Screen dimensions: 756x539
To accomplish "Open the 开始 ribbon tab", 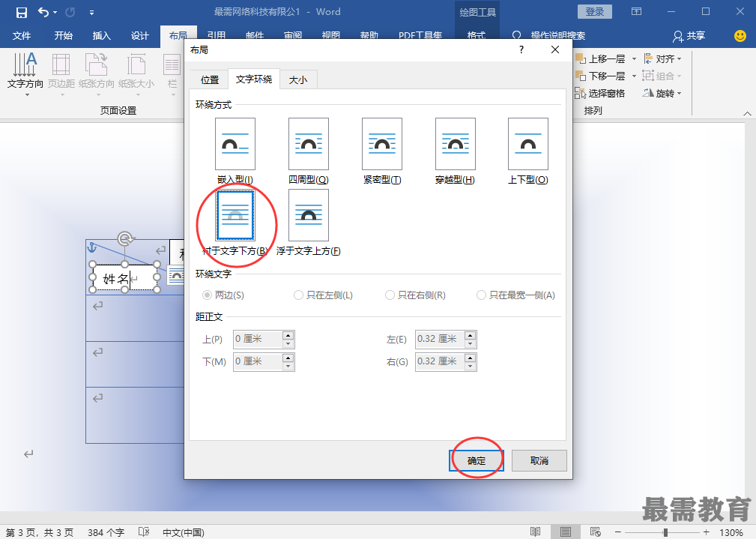I will (x=63, y=36).
